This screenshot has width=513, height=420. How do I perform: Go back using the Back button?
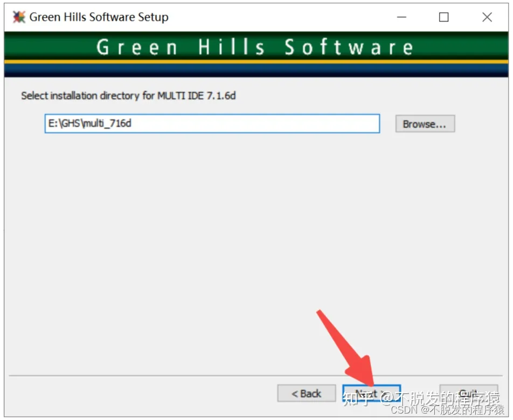click(x=306, y=393)
